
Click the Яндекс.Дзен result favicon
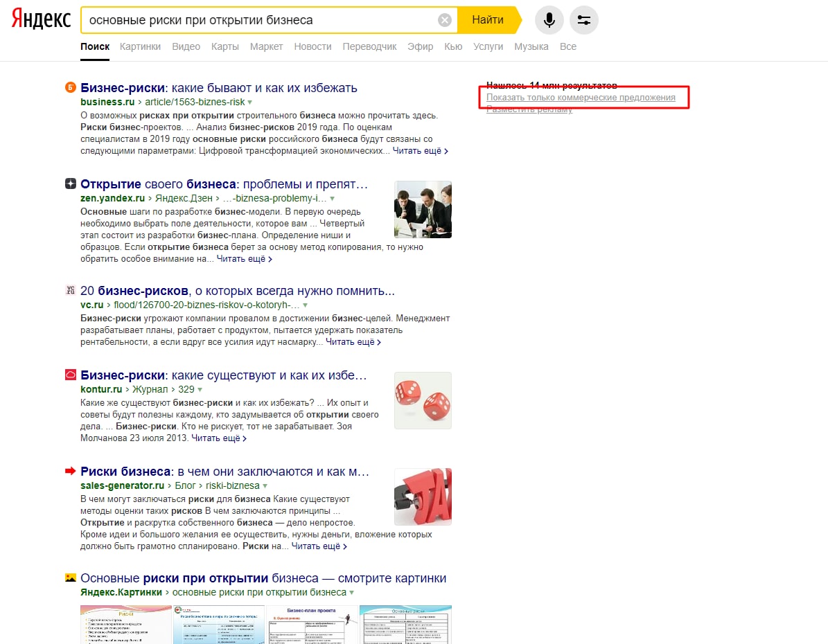pos(70,184)
